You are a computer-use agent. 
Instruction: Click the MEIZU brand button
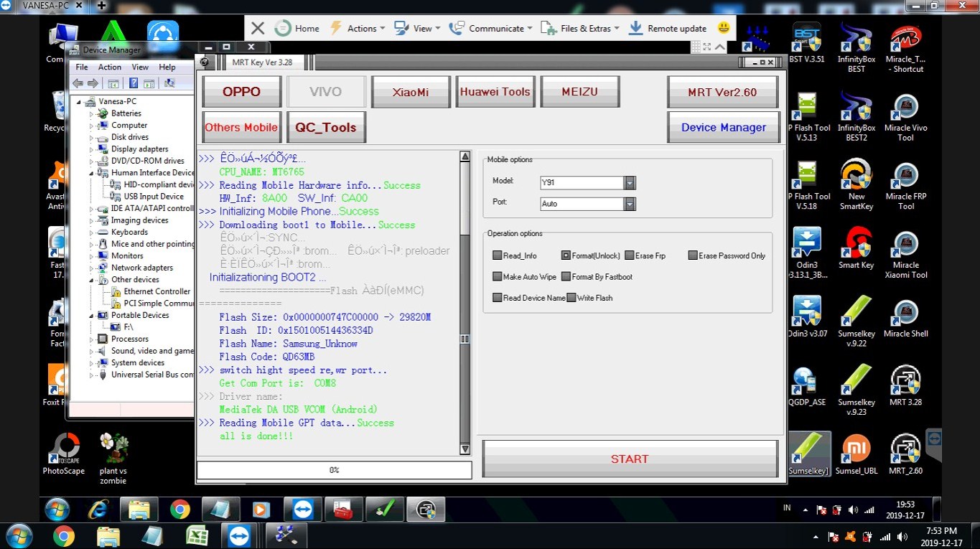pos(579,92)
